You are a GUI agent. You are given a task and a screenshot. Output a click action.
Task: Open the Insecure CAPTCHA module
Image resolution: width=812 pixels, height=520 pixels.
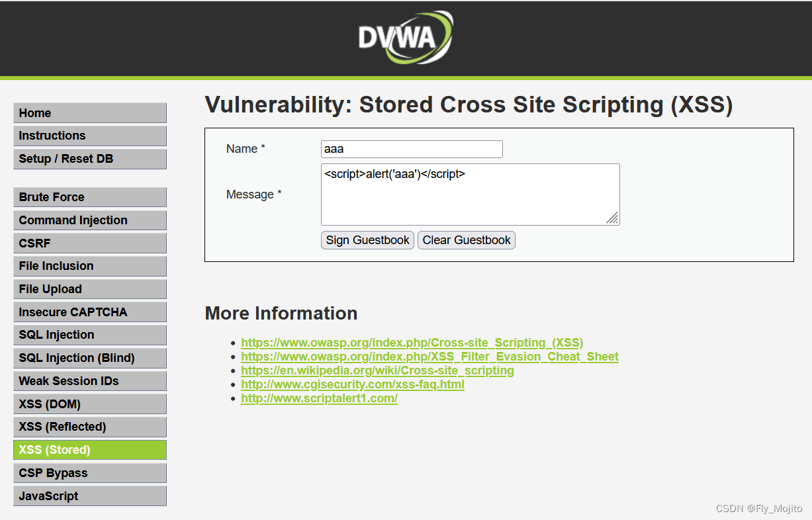tap(89, 312)
